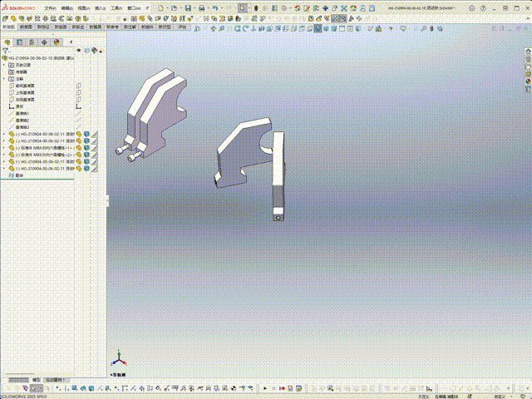
Task: Open the ConfigurationManager tab
Action: click(32, 42)
